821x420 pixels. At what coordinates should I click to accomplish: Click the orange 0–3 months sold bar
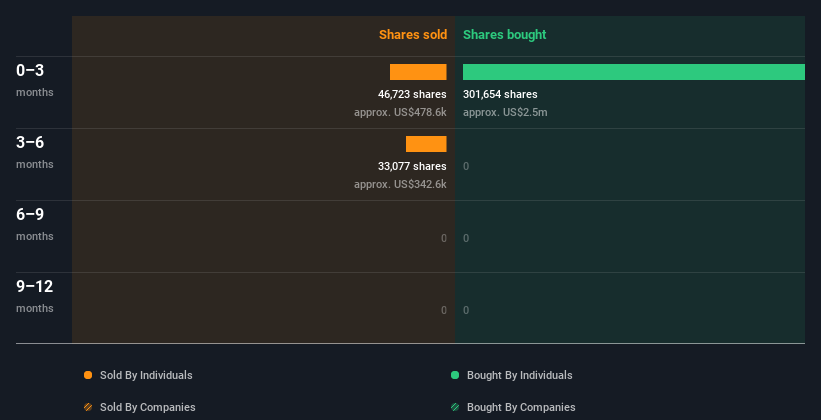(x=418, y=72)
